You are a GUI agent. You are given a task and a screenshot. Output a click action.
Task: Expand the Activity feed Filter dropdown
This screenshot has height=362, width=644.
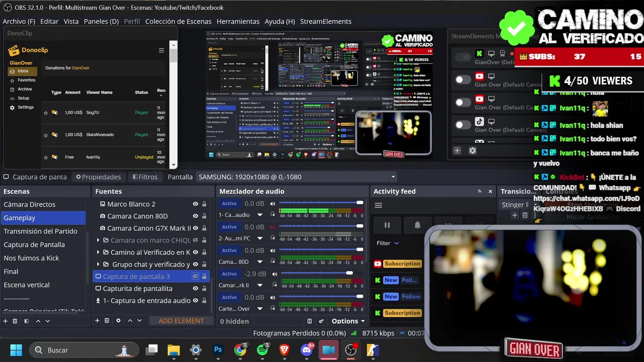(x=388, y=243)
